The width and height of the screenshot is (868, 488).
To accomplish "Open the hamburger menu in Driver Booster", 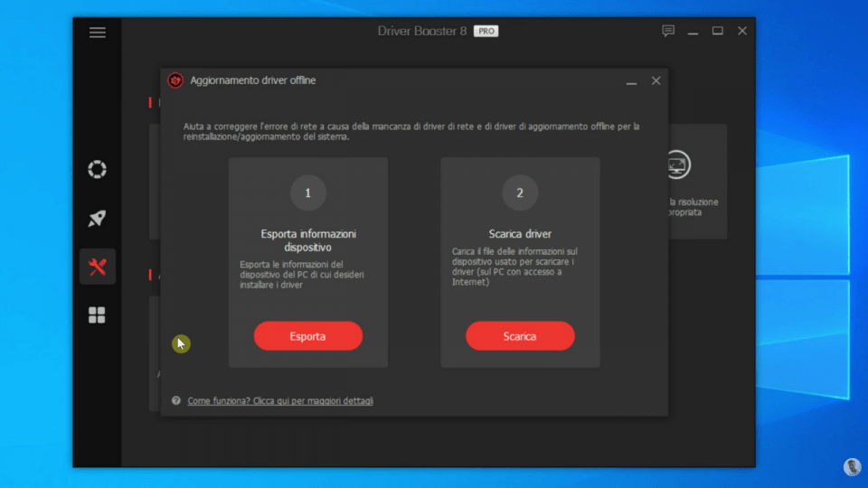I will (x=98, y=33).
